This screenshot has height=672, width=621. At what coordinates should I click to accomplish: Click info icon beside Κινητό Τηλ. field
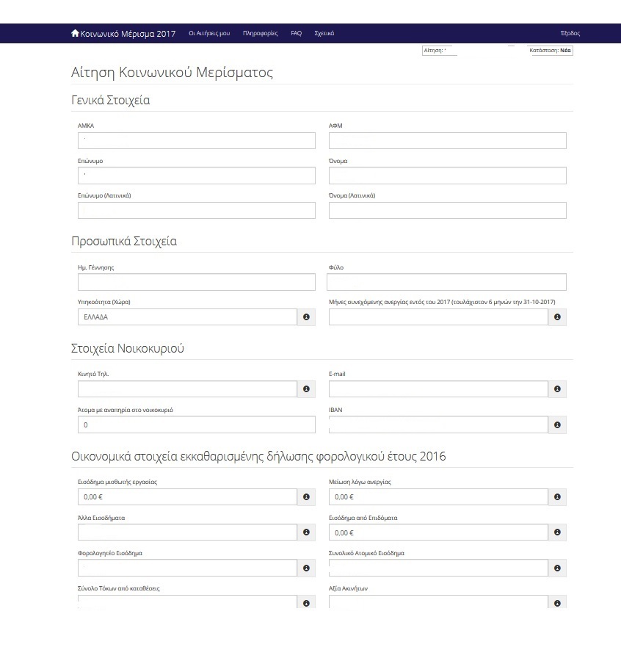[306, 389]
